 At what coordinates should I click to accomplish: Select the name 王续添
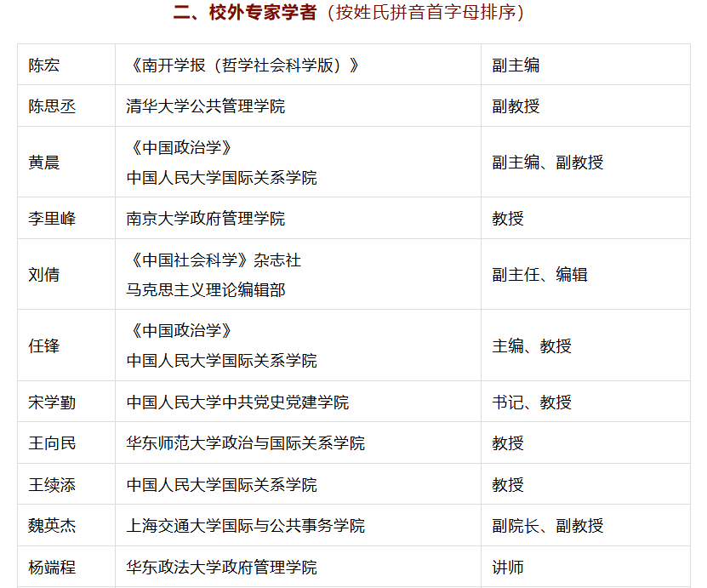point(52,485)
